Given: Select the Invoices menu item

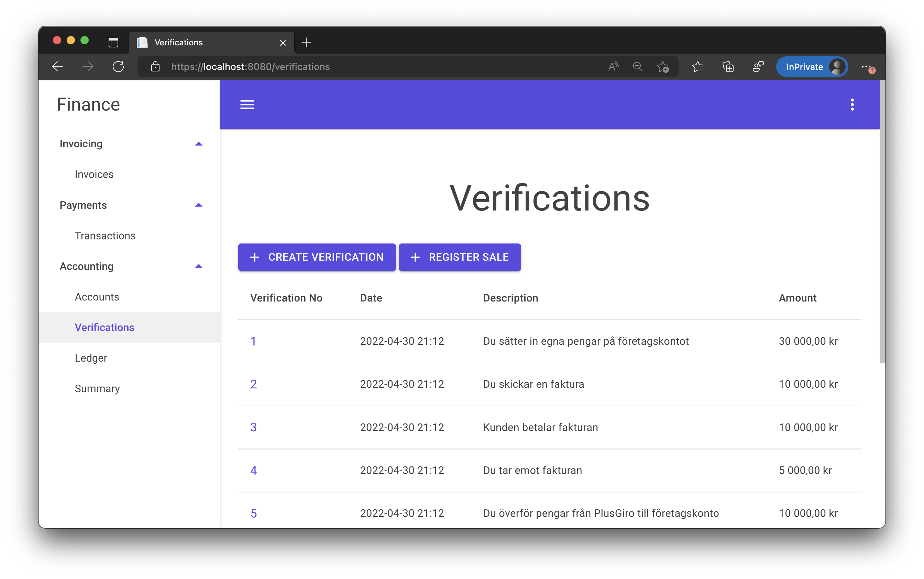Looking at the screenshot, I should (x=94, y=174).
